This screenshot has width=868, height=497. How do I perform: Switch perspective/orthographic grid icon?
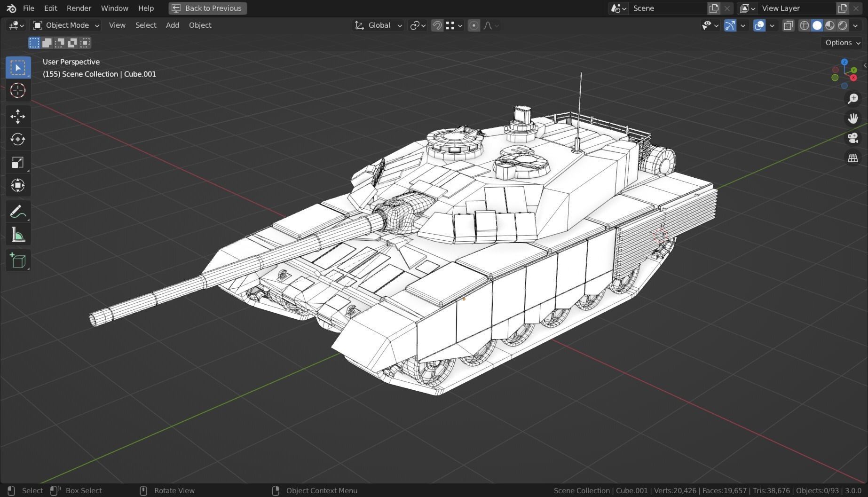(x=852, y=158)
